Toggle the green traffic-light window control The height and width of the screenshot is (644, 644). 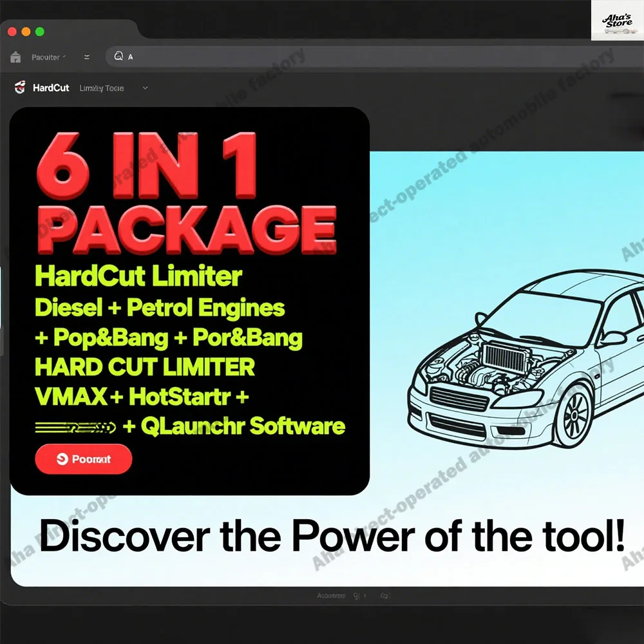[x=39, y=30]
